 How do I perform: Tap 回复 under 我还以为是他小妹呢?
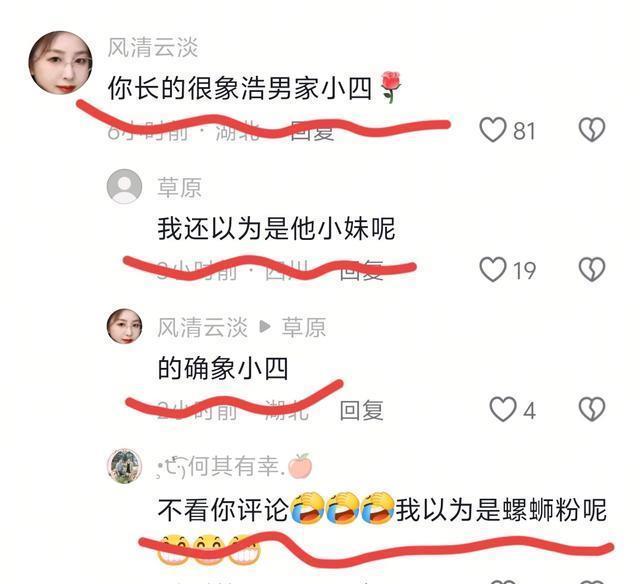click(x=361, y=270)
